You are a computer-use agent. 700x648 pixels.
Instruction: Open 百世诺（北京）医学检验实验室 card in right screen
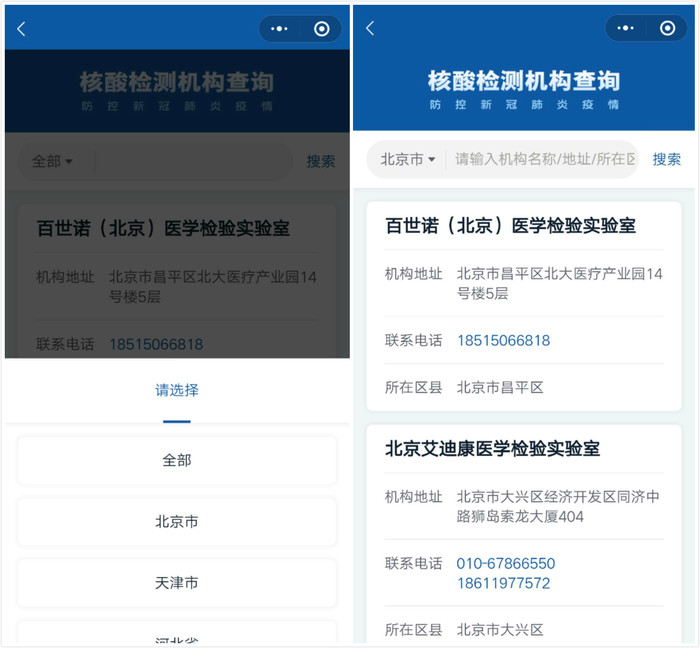click(x=510, y=226)
